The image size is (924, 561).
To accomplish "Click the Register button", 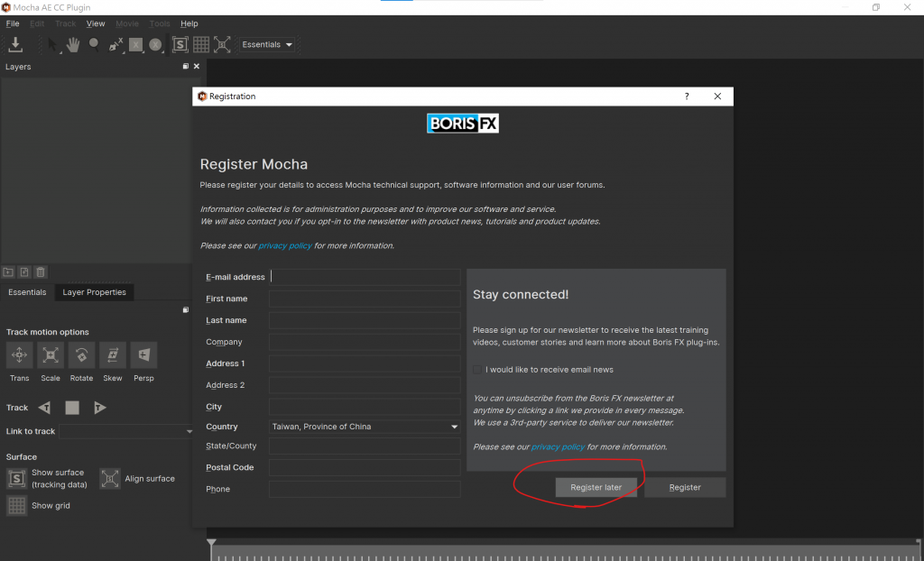I will [x=685, y=487].
